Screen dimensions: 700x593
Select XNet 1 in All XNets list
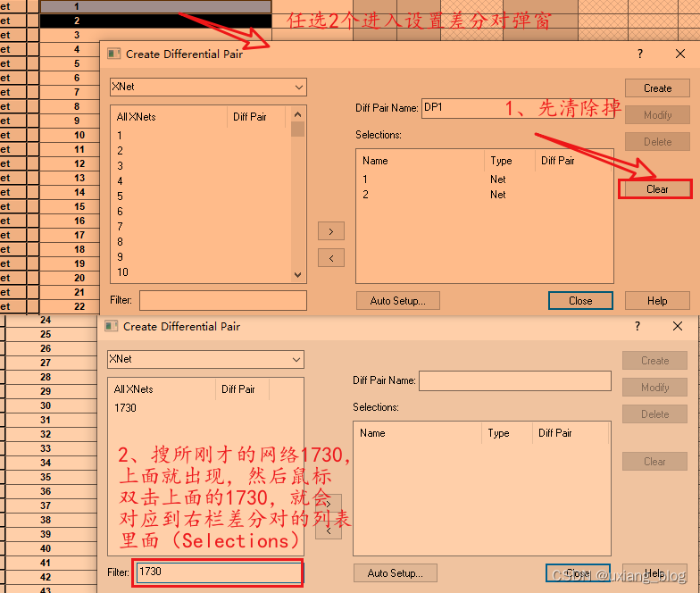pyautogui.click(x=120, y=136)
